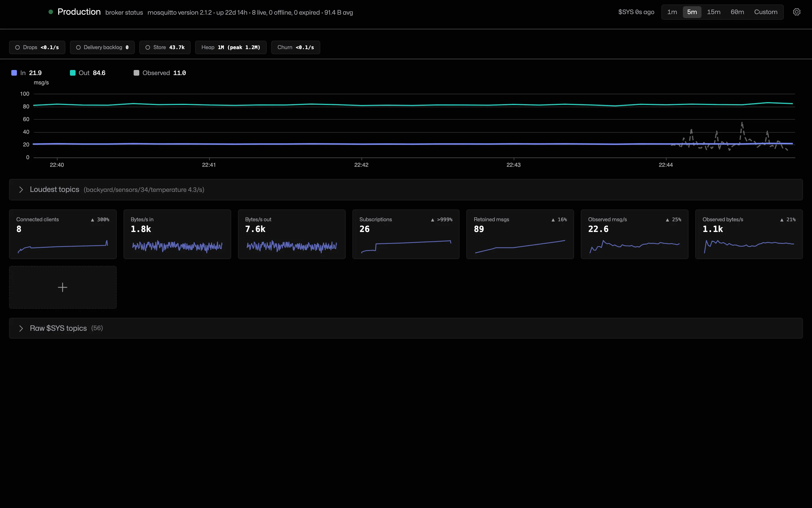The image size is (812, 508).
Task: Click the $SYS 0s ago indicator
Action: (636, 12)
